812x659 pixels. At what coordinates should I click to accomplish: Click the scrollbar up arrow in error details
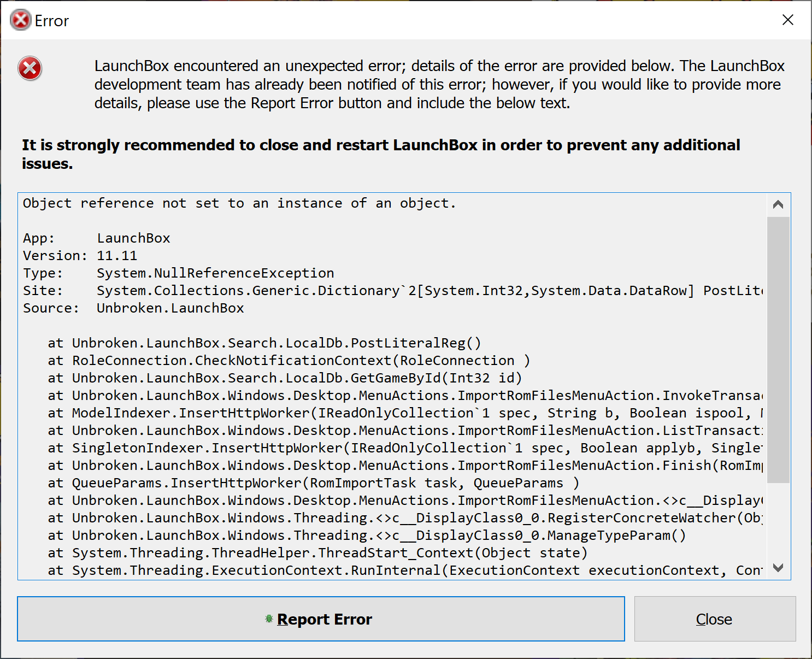(x=778, y=205)
